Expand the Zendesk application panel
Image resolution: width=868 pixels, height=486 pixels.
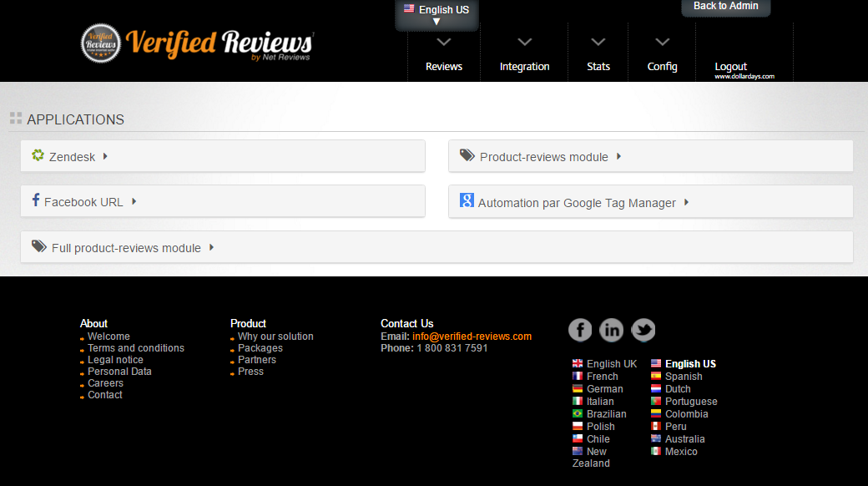[223, 156]
